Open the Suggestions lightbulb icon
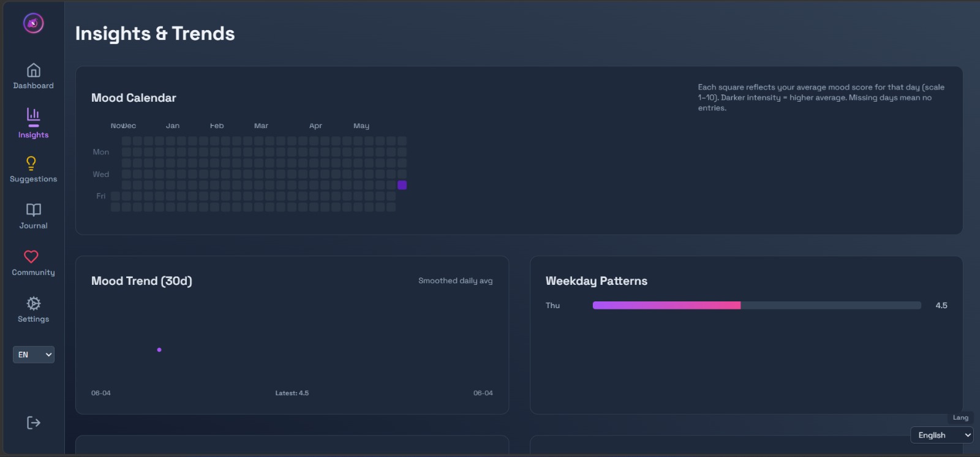 [x=31, y=163]
